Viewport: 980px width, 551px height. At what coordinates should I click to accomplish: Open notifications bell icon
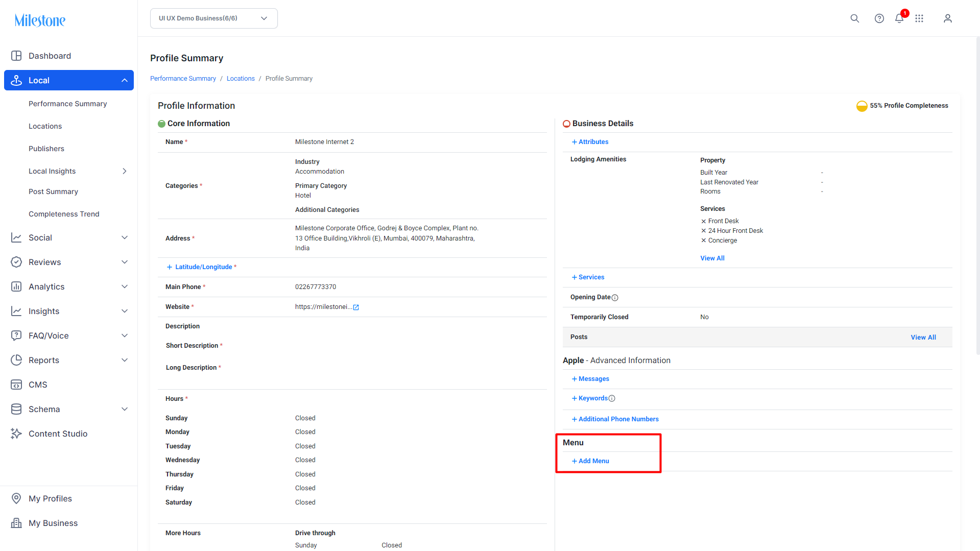899,18
